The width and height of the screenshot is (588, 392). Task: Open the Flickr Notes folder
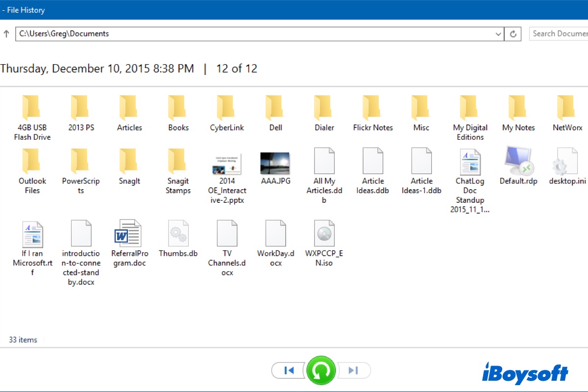point(373,108)
